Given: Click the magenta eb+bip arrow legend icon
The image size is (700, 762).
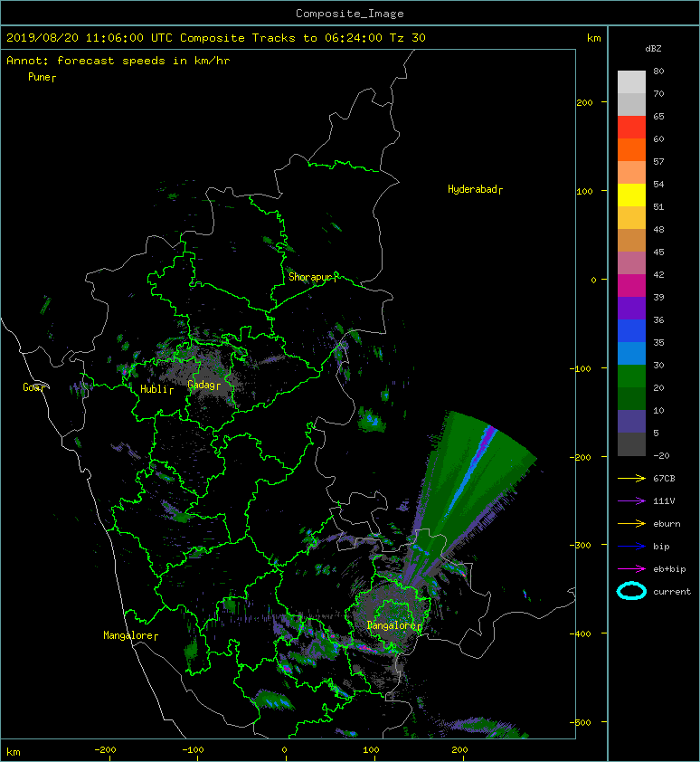Looking at the screenshot, I should (x=631, y=569).
